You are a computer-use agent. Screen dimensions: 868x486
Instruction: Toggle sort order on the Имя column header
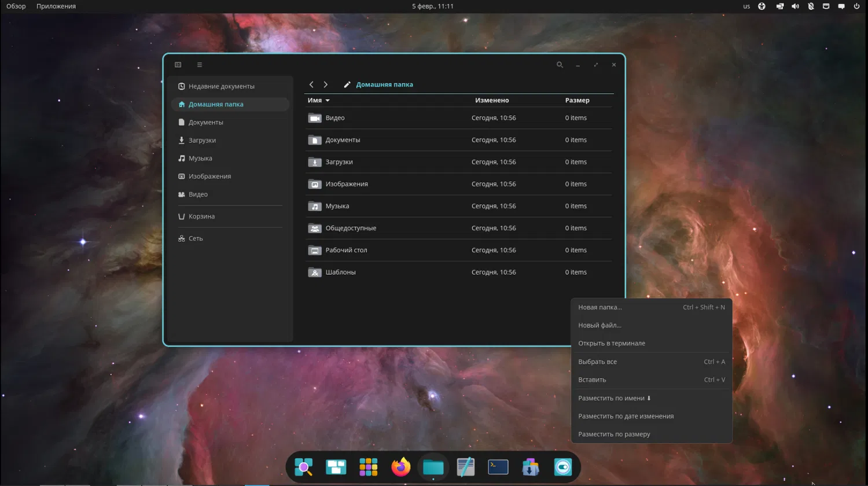[319, 101]
